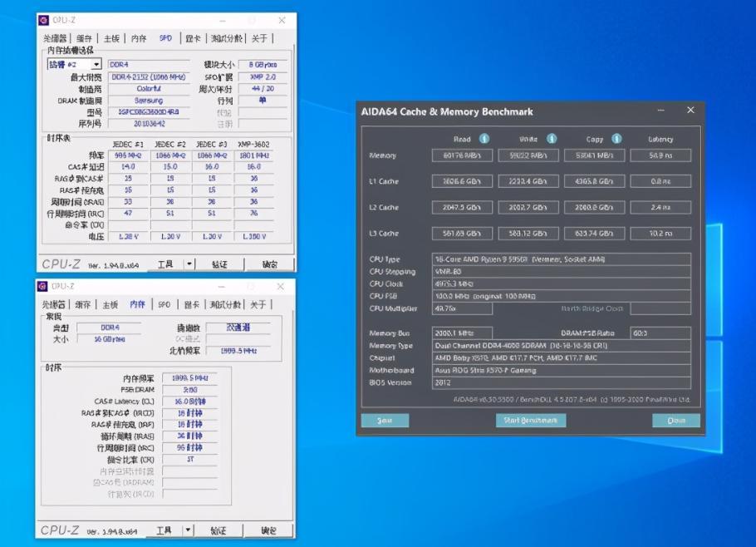Open 显卡 tab in upper CPU-Z window

point(192,38)
